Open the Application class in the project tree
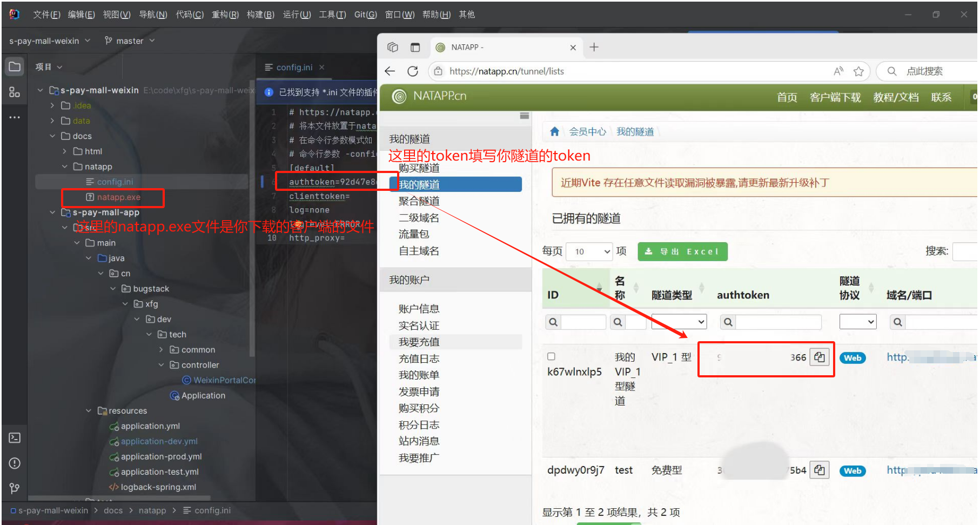Viewport: 980px width, 525px height. click(x=203, y=396)
